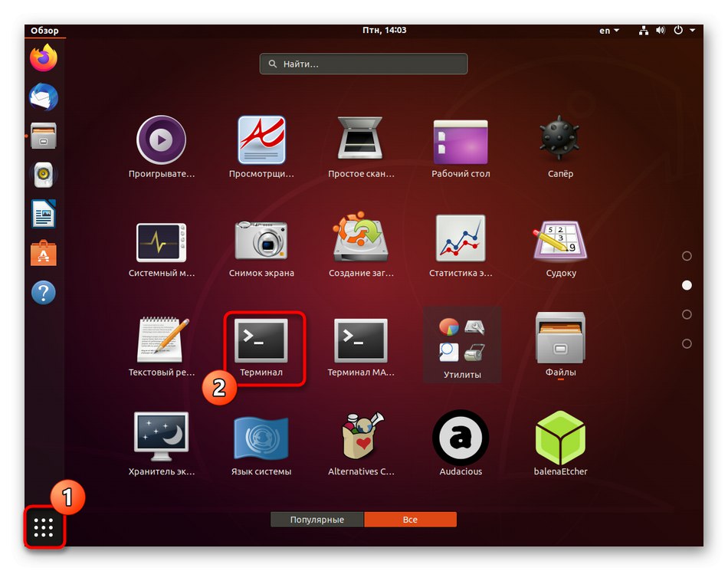The image size is (728, 571).
Task: Open the Файлы file manager
Action: click(560, 340)
